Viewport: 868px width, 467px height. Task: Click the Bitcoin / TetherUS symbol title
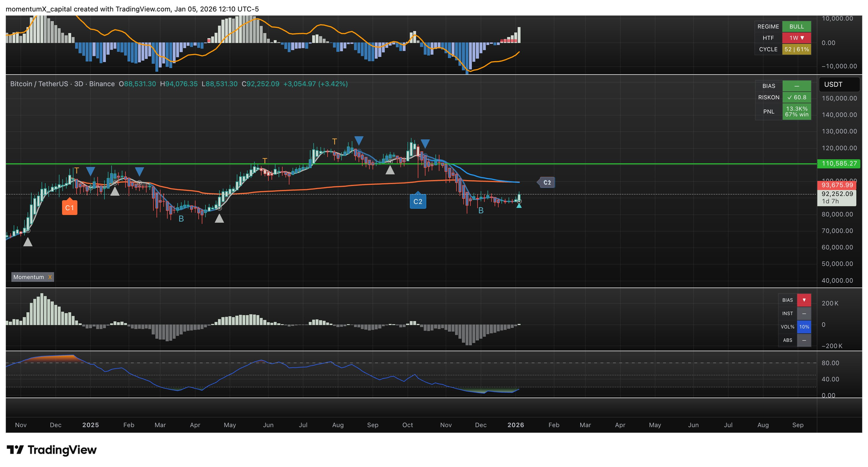39,84
